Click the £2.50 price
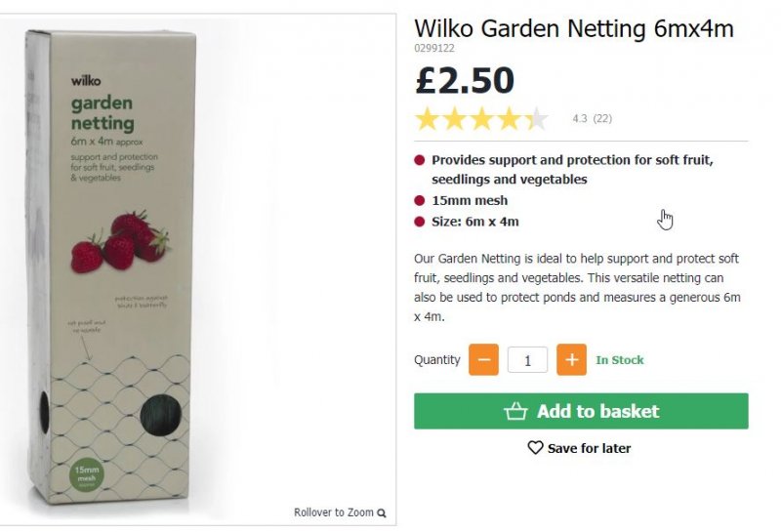This screenshot has width=781, height=532. (465, 80)
